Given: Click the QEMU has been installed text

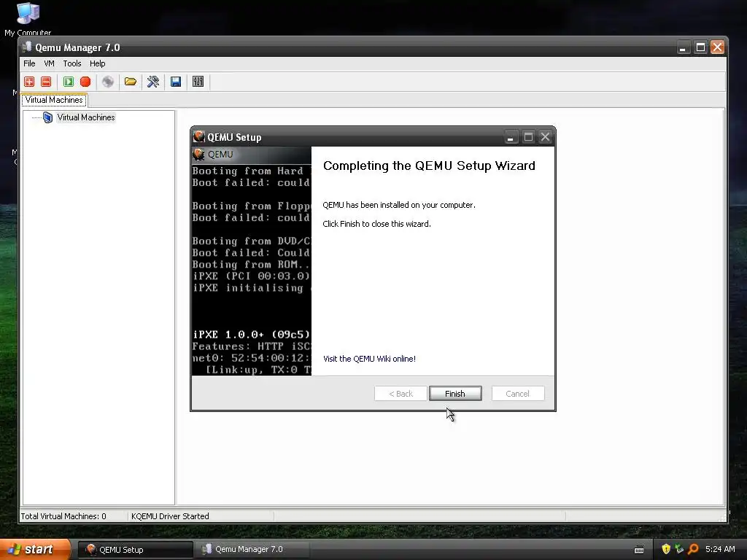Looking at the screenshot, I should [x=399, y=205].
